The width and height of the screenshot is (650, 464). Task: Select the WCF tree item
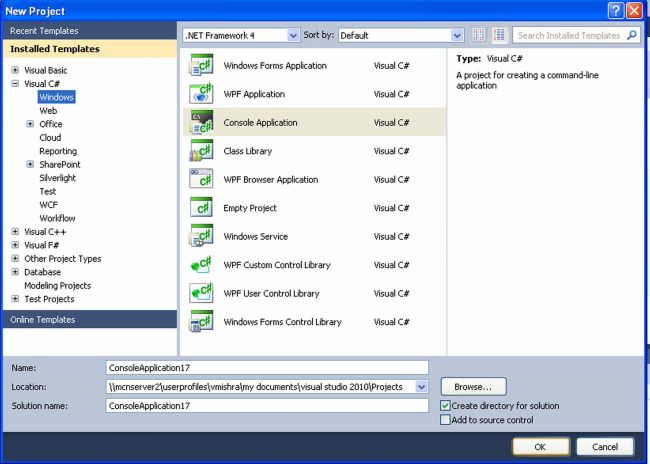tap(49, 205)
